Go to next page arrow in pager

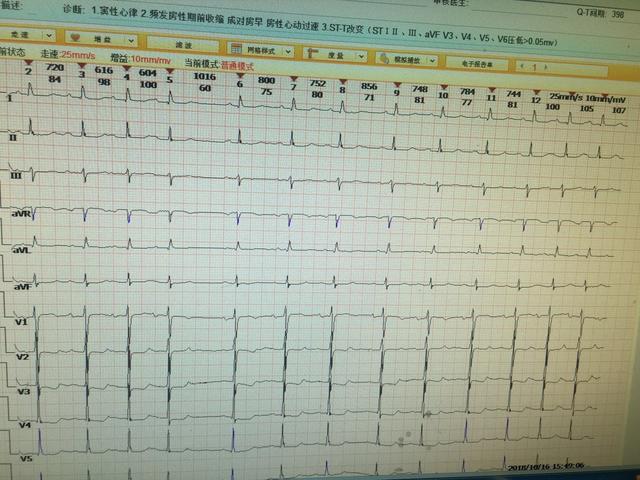click(x=547, y=67)
